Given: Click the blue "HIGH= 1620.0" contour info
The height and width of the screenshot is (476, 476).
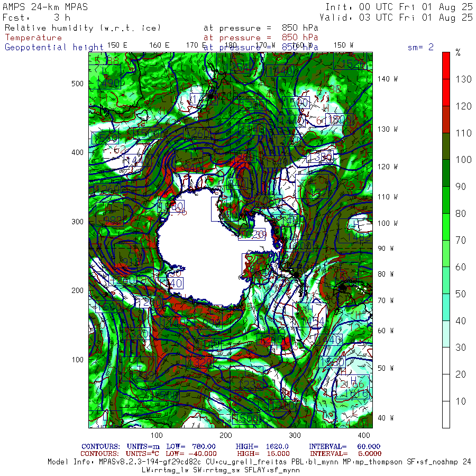Looking at the screenshot, I should point(262,446).
